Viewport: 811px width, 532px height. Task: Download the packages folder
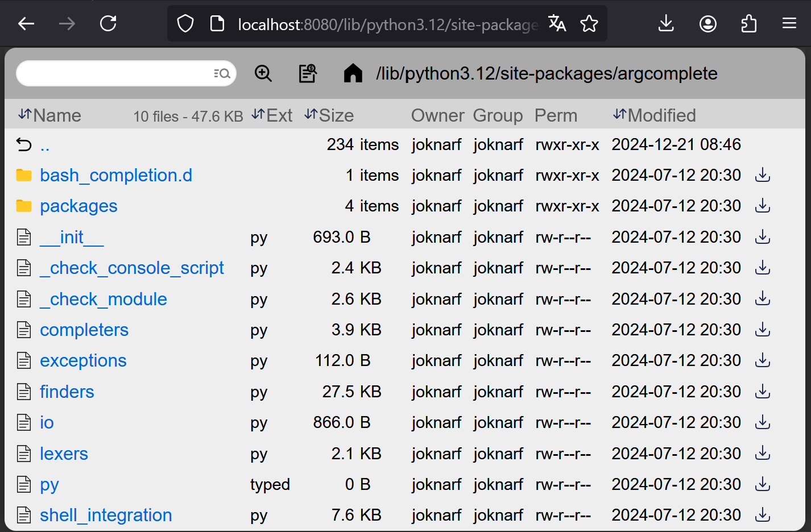point(763,206)
